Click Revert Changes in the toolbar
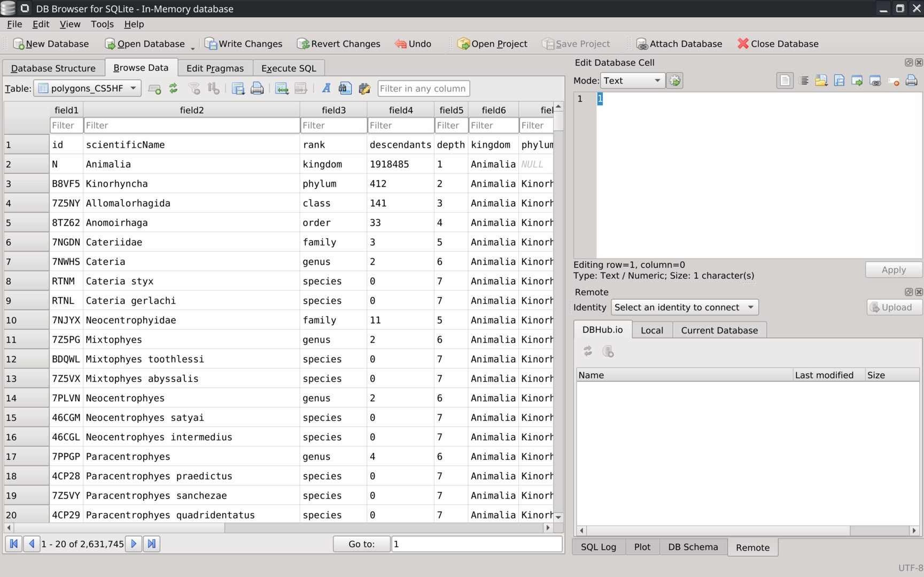 tap(339, 44)
